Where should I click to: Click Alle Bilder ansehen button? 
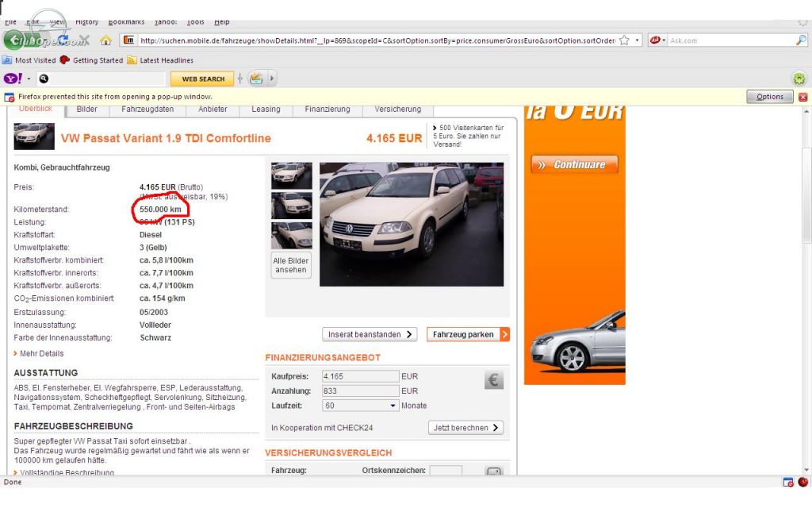[x=290, y=265]
